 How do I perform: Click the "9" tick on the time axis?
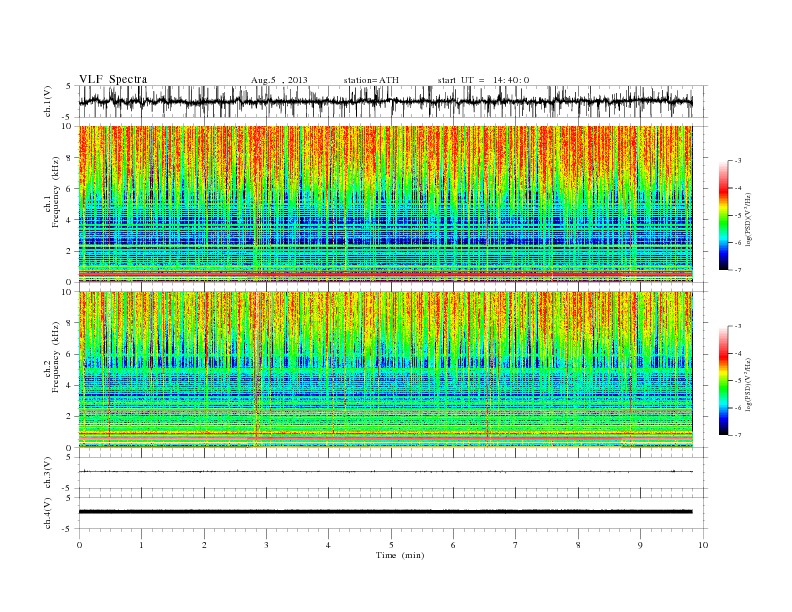tap(640, 545)
